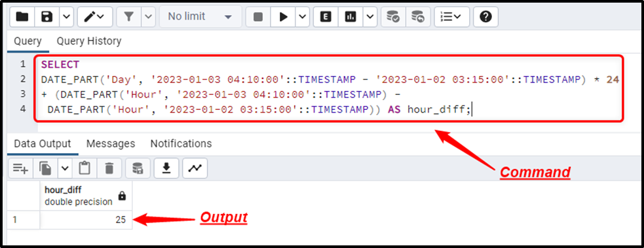
Task: Open the graph visualiser icon
Action: 195,168
